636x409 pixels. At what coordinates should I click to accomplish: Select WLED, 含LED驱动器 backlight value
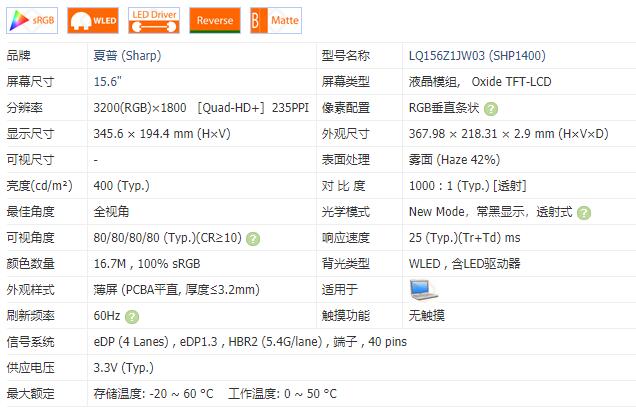pos(464,263)
